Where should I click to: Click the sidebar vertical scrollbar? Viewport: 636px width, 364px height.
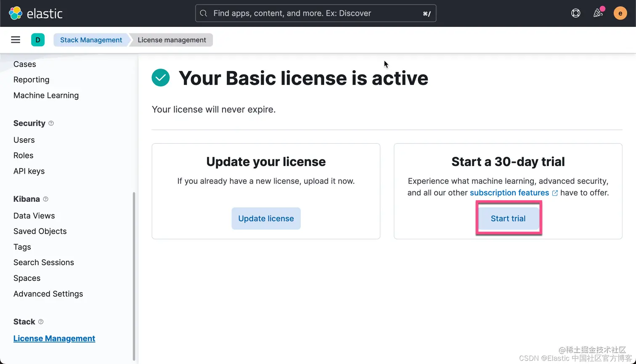[x=134, y=276]
